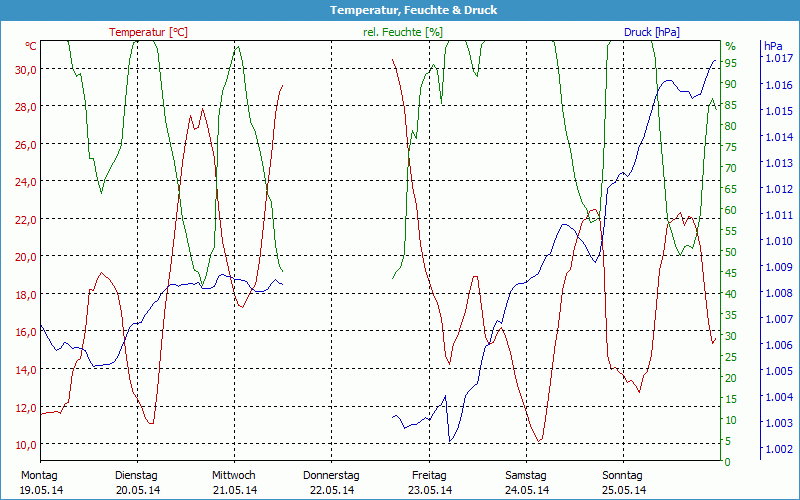Select the Samstag 24.05.14 date label
Image resolution: width=800 pixels, height=500 pixels.
[x=526, y=482]
